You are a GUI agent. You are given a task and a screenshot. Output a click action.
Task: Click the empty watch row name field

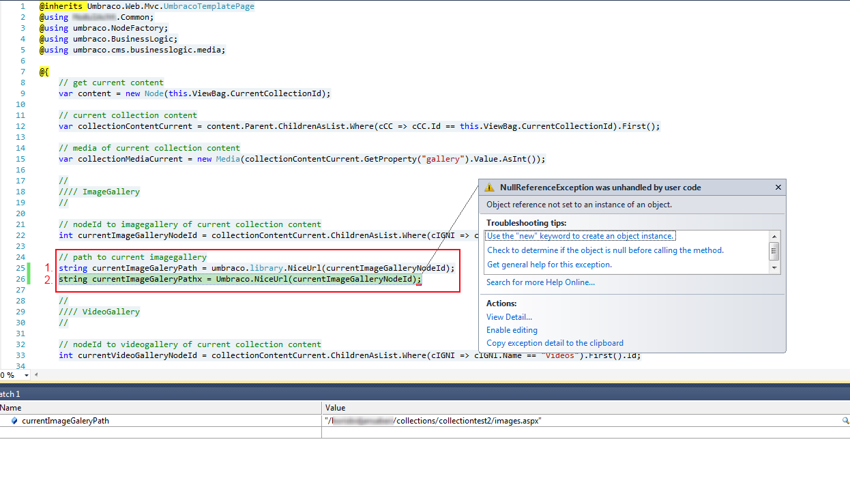pyautogui.click(x=160, y=432)
